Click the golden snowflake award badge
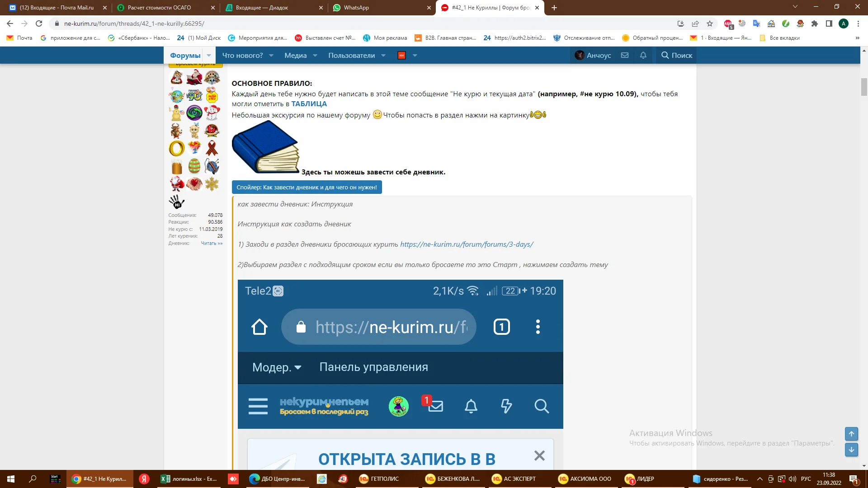Image resolution: width=868 pixels, height=488 pixels. (x=211, y=183)
